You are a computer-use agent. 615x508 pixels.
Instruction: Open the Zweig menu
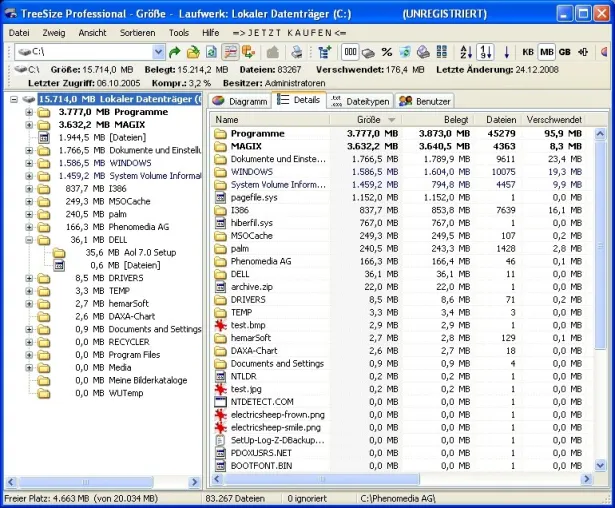point(54,33)
